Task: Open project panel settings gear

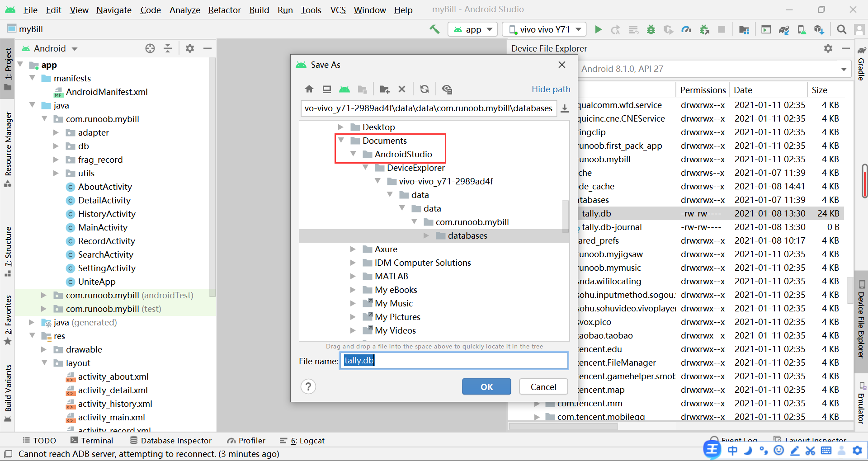Action: click(190, 48)
